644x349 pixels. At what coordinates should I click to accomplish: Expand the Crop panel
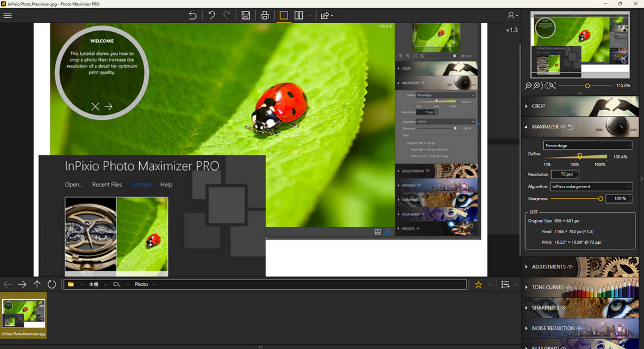click(538, 106)
